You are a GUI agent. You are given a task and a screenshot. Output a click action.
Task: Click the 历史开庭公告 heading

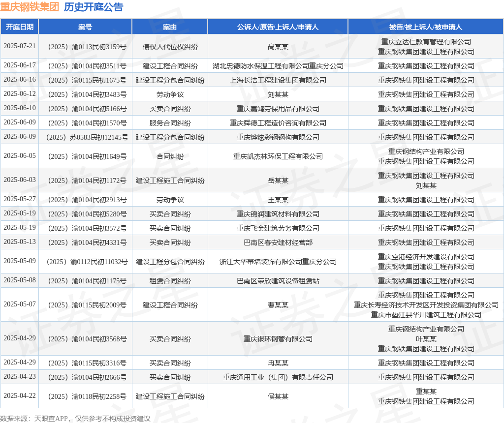94,7
